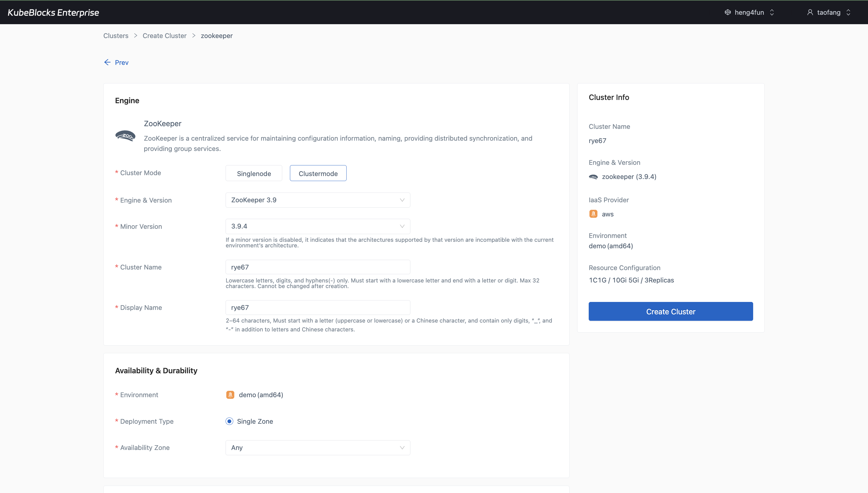
Task: Click the Display Name input field
Action: (x=317, y=307)
